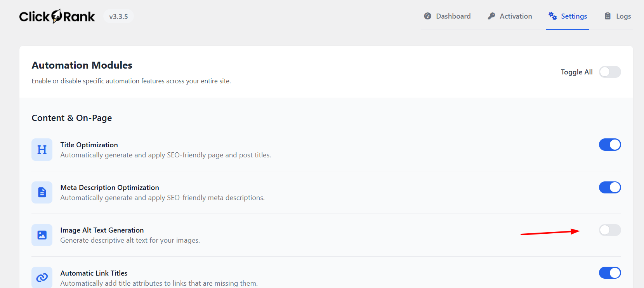Enable Image Alt Text Generation
This screenshot has width=644, height=288.
click(x=610, y=230)
